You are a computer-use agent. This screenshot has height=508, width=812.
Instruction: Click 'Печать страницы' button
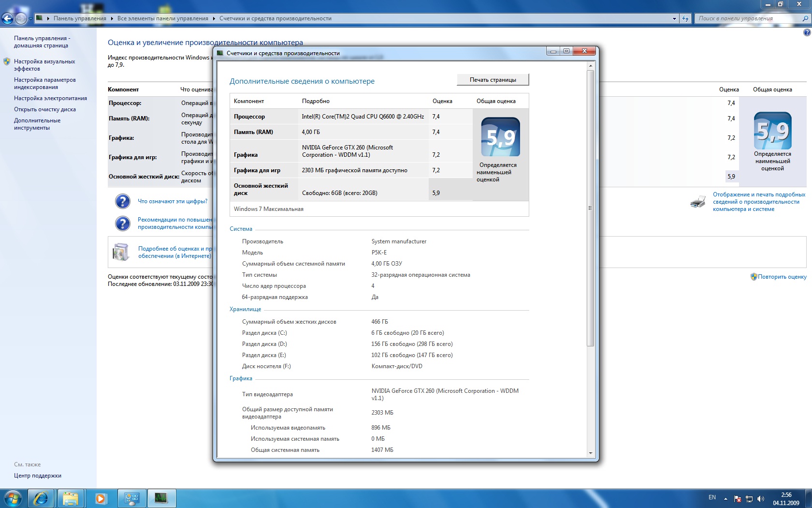(493, 80)
